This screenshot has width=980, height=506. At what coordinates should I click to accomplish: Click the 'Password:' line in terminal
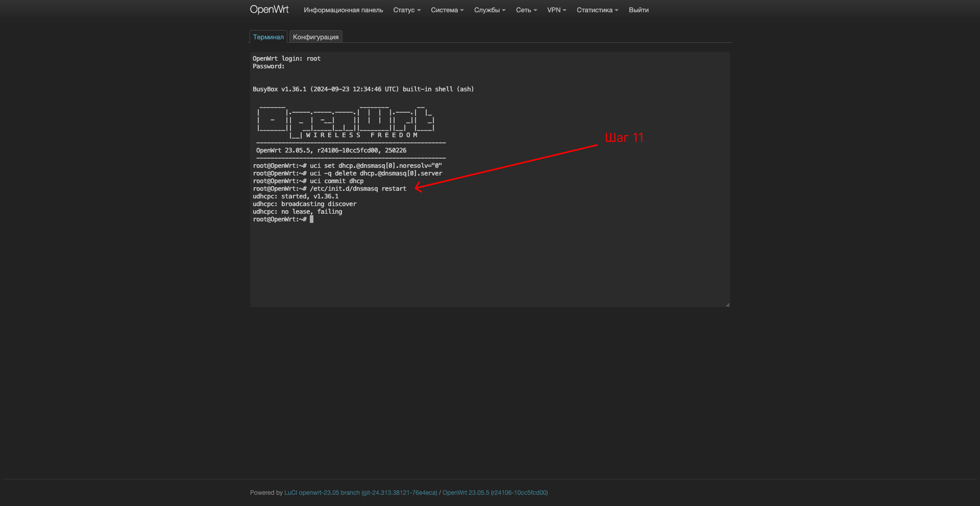tap(268, 66)
